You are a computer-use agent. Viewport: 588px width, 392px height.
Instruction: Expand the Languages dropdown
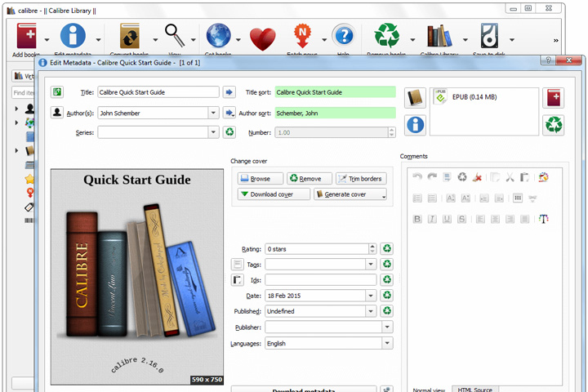387,343
